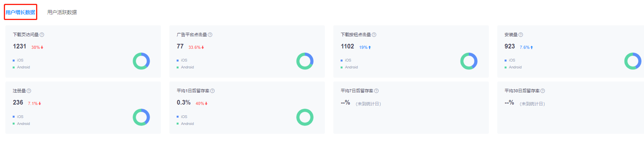Screen dimensions: 644x143
Task: Toggle Android legend in 注册量 card
Action: 21,124
